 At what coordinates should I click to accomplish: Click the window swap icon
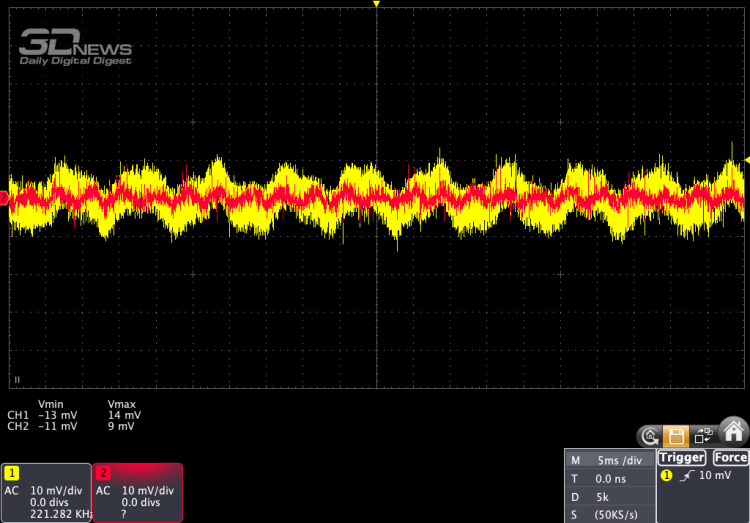(x=707, y=435)
